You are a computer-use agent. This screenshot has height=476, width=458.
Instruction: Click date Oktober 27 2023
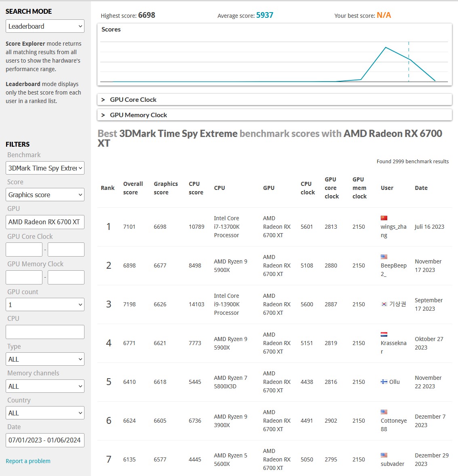[x=429, y=343]
